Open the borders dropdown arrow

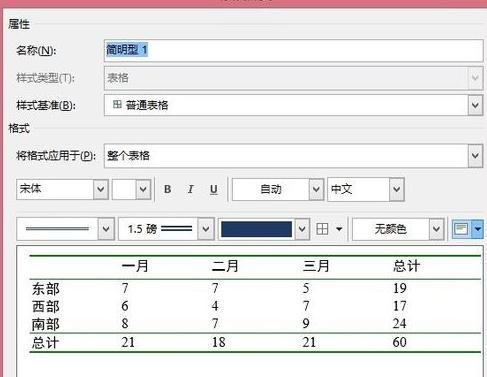(339, 229)
